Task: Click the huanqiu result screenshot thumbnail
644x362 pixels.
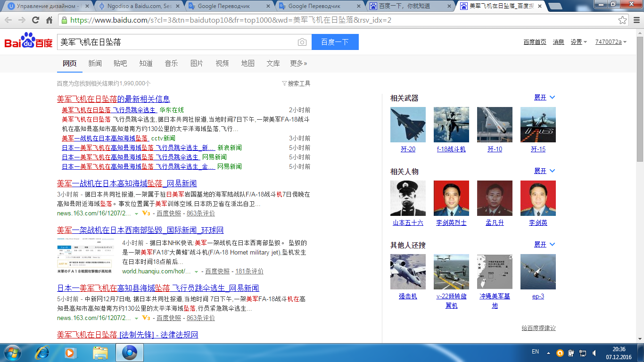Action: click(85, 256)
